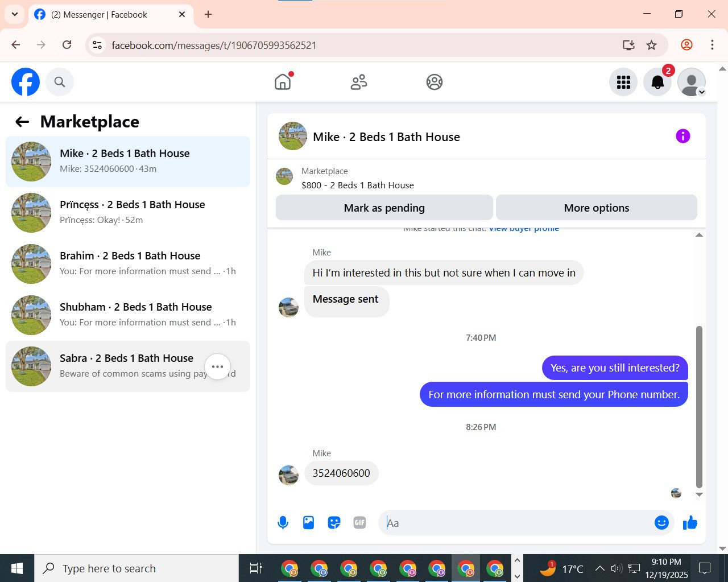Click chat scroll up arrow
The height and width of the screenshot is (582, 728).
700,234
